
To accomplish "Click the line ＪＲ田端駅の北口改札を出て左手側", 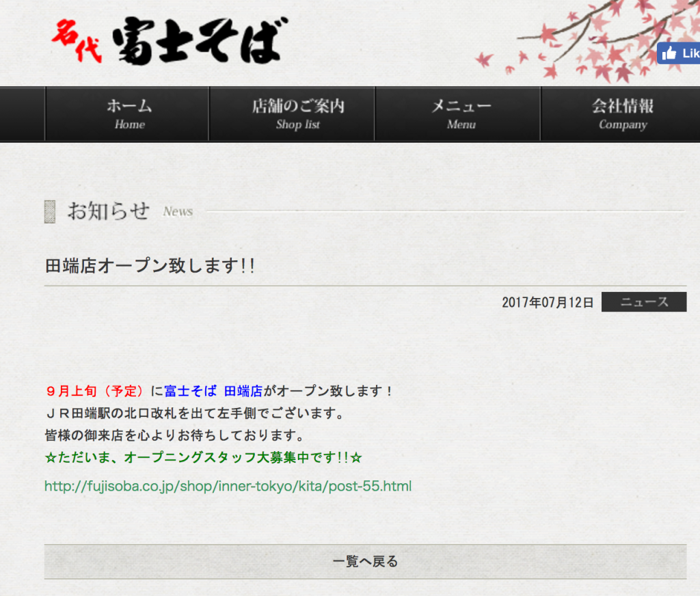I will coord(195,414).
